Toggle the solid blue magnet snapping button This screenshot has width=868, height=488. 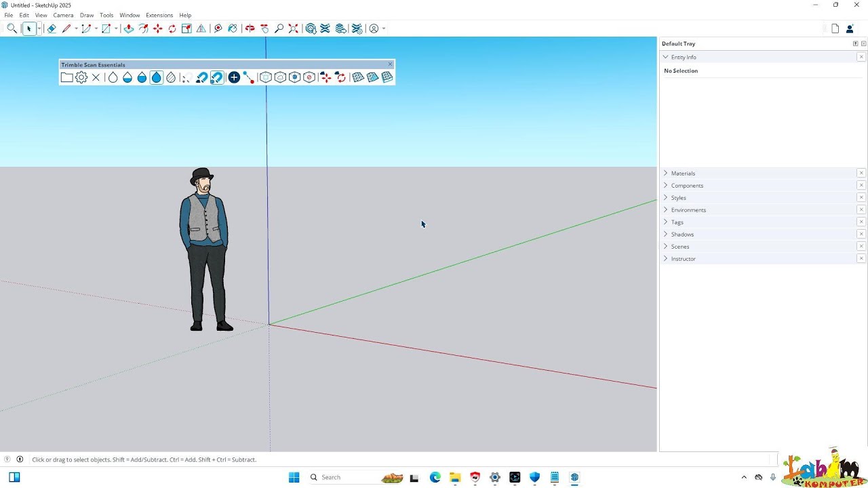tap(201, 77)
